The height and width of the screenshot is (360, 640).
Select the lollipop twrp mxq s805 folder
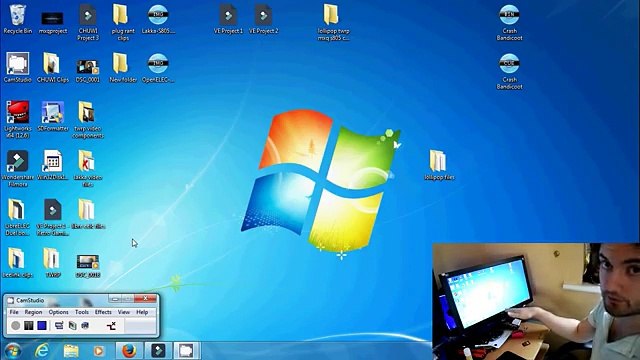tap(333, 22)
